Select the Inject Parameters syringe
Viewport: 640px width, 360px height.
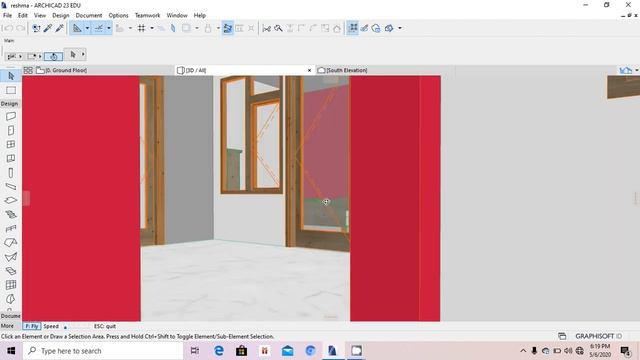pos(60,28)
